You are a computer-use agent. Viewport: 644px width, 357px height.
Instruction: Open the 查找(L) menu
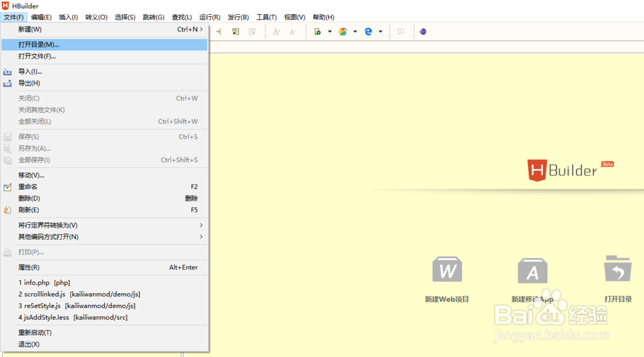(182, 17)
